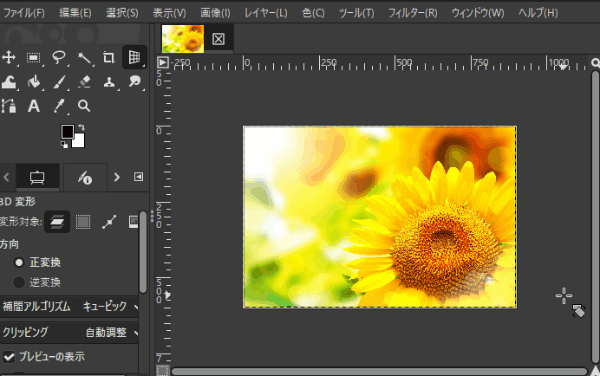Toggle Quick Mask button at bottom left
Image resolution: width=600 pixels, height=376 pixels.
click(163, 371)
